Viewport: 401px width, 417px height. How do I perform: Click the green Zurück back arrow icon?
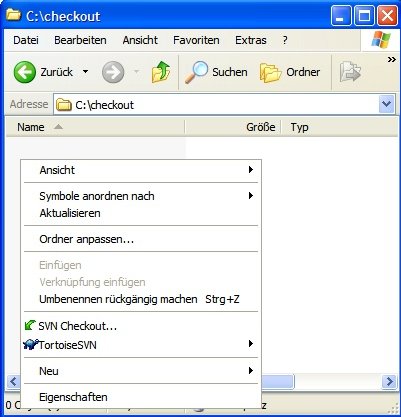pyautogui.click(x=25, y=72)
